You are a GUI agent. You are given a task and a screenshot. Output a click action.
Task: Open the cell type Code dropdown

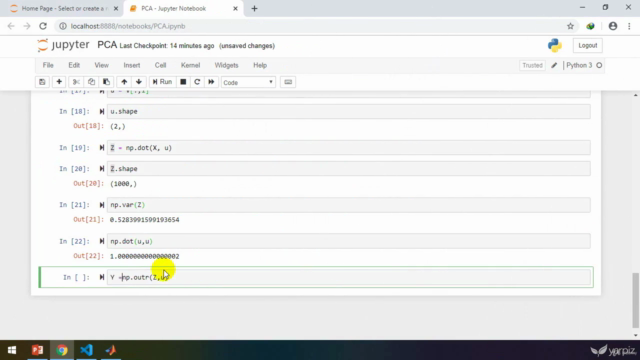tap(248, 82)
